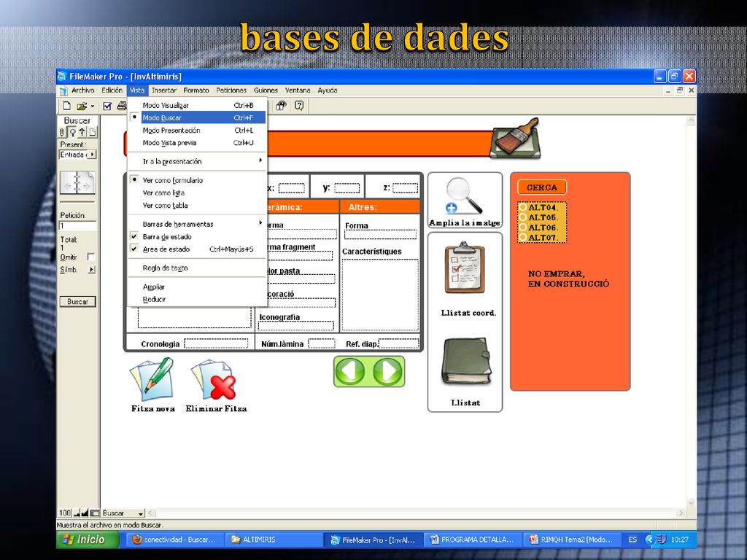Select the Layout mode arrow icon
This screenshot has width=747, height=560.
82,132
